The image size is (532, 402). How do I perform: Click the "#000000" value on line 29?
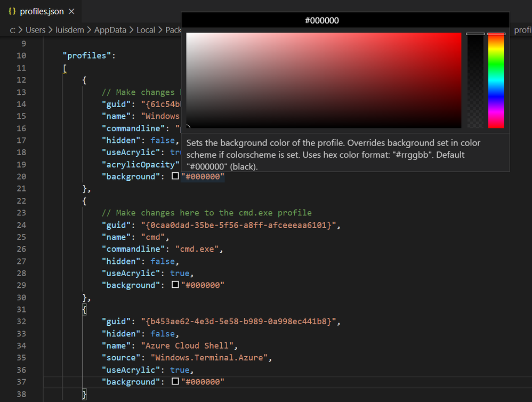[x=203, y=285]
